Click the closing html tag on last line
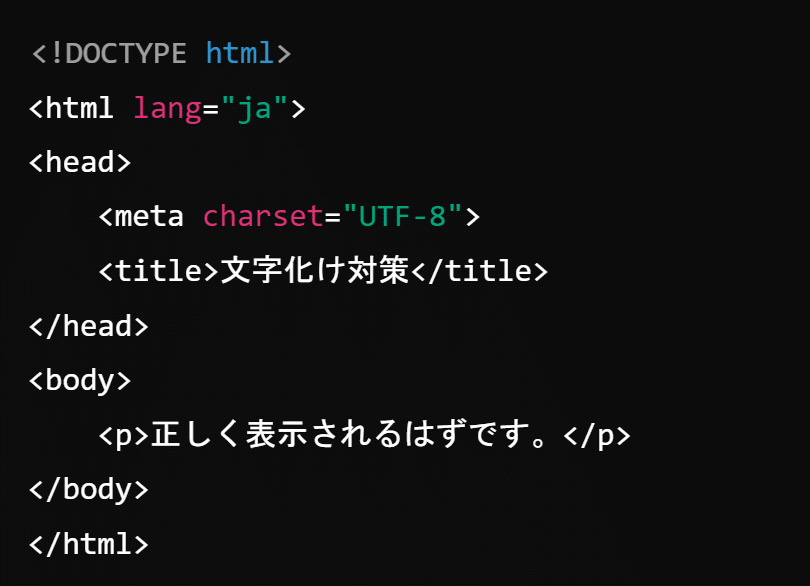This screenshot has width=810, height=586. pos(89,544)
